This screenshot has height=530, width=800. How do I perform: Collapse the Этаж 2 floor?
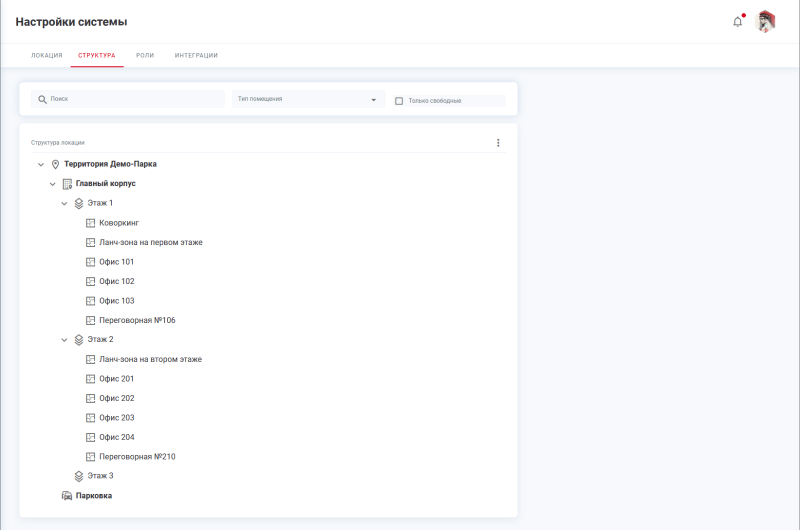[x=65, y=340]
